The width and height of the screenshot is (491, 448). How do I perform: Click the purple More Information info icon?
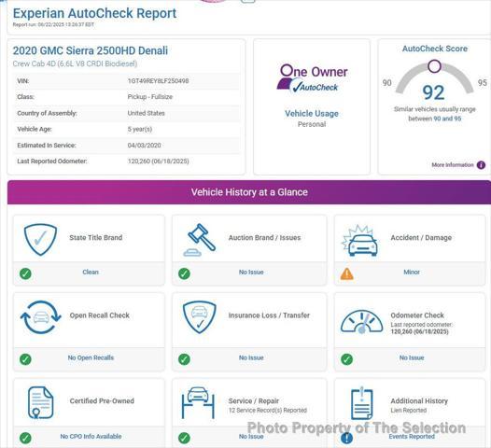click(481, 165)
